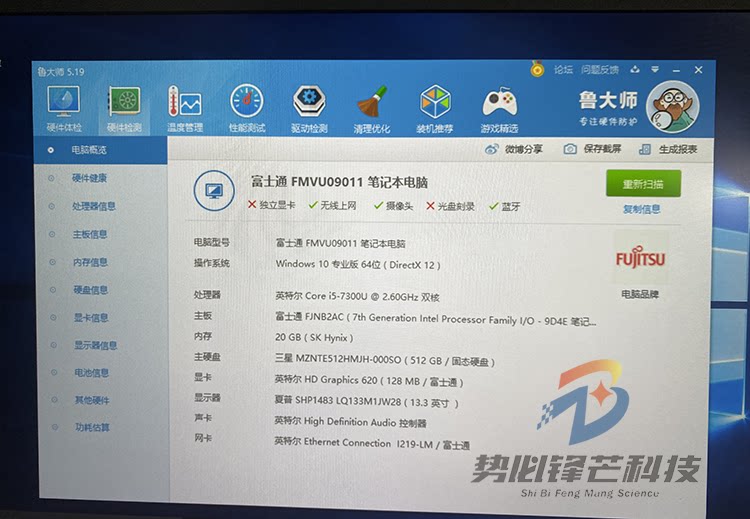Click 保存截屏 save screenshot text

pos(602,149)
